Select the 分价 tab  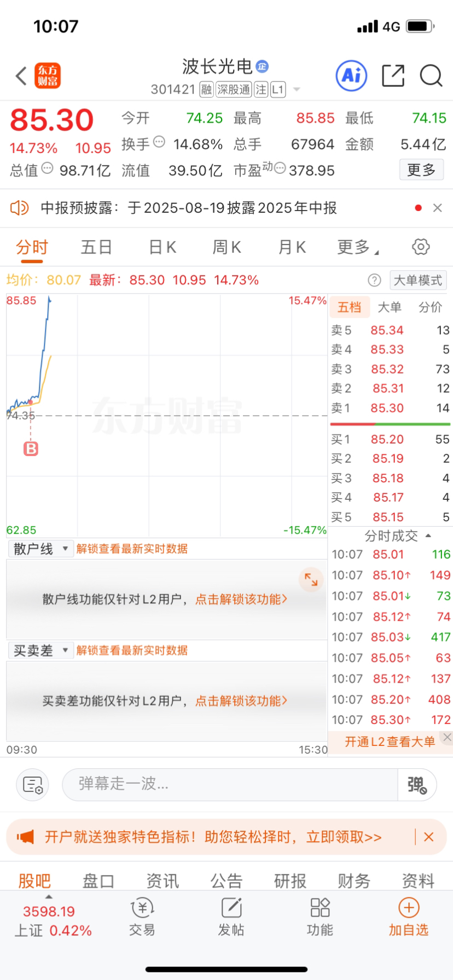point(431,307)
